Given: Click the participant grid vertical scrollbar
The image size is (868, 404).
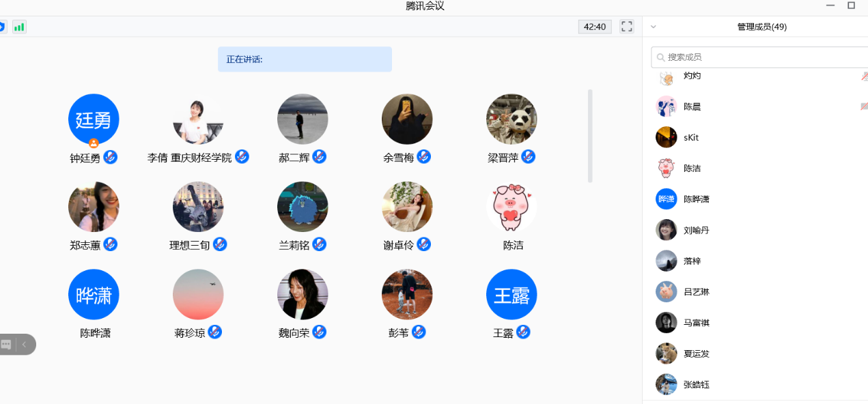Looking at the screenshot, I should click(x=590, y=136).
